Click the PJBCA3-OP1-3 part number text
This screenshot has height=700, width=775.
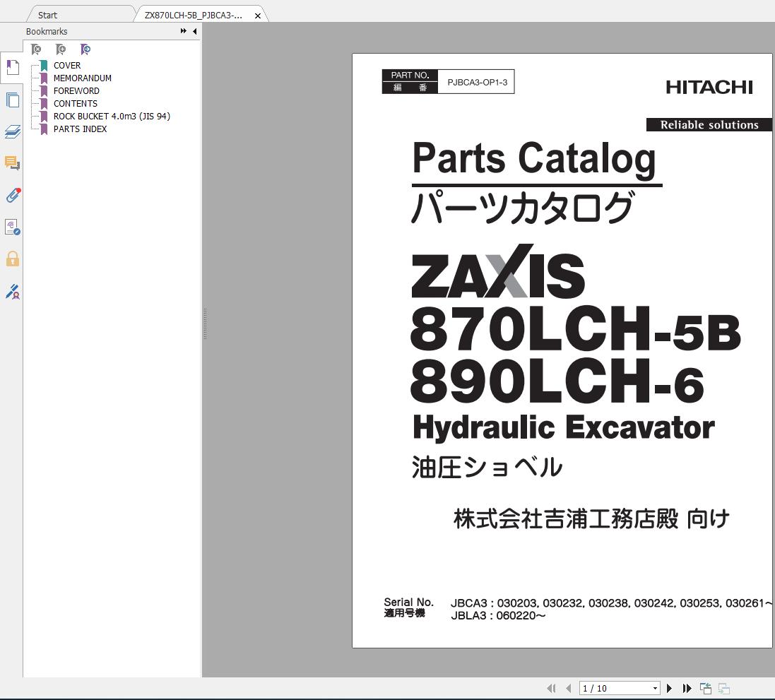(x=477, y=82)
